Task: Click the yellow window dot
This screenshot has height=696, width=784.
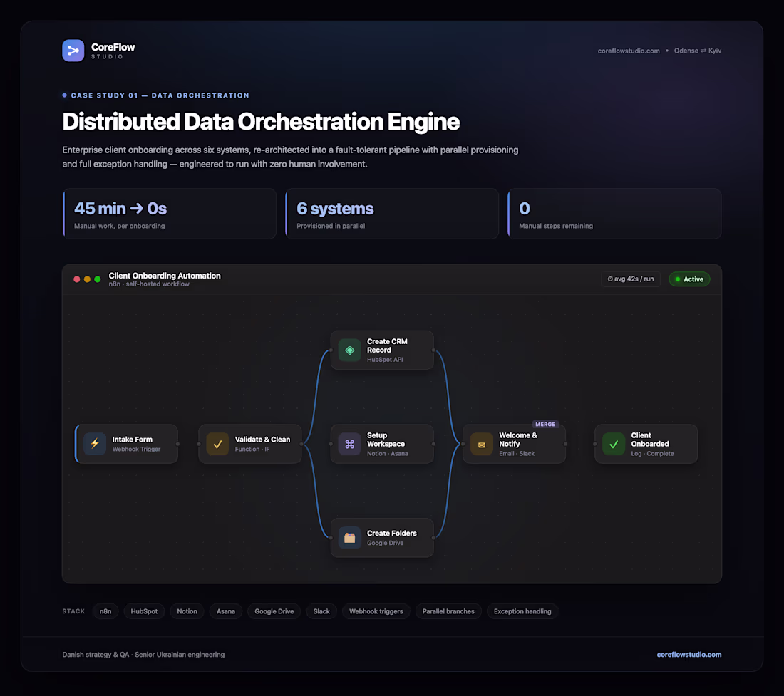Action: [x=87, y=279]
